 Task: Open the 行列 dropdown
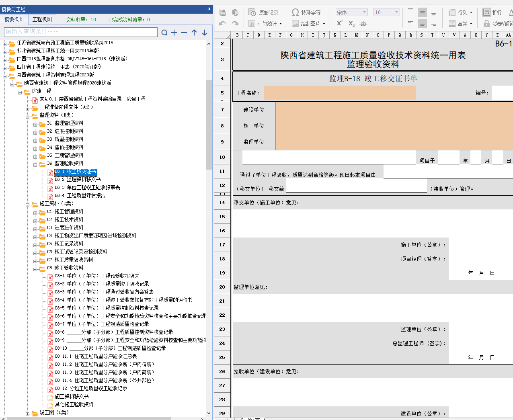click(x=460, y=12)
